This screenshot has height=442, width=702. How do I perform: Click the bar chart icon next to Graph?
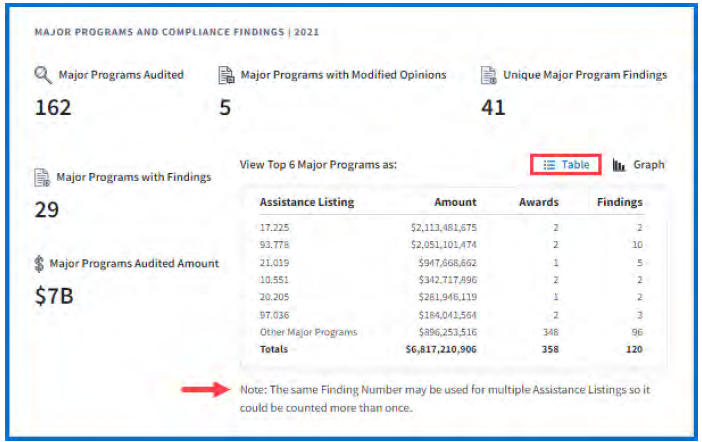(620, 165)
